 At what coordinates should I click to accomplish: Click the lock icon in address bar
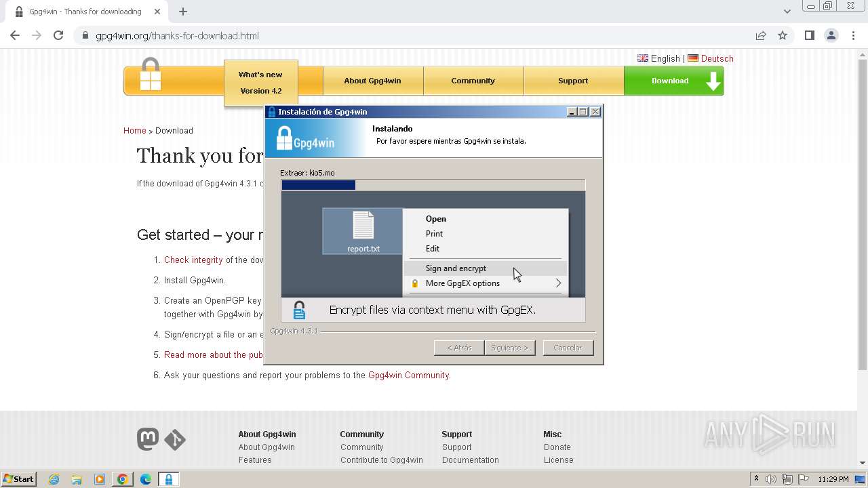click(85, 36)
